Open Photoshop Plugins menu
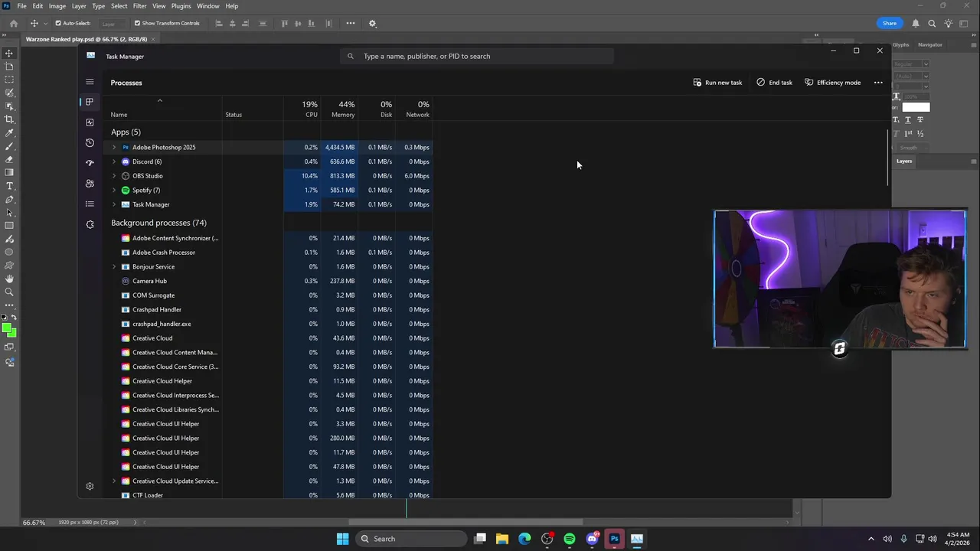 (181, 6)
